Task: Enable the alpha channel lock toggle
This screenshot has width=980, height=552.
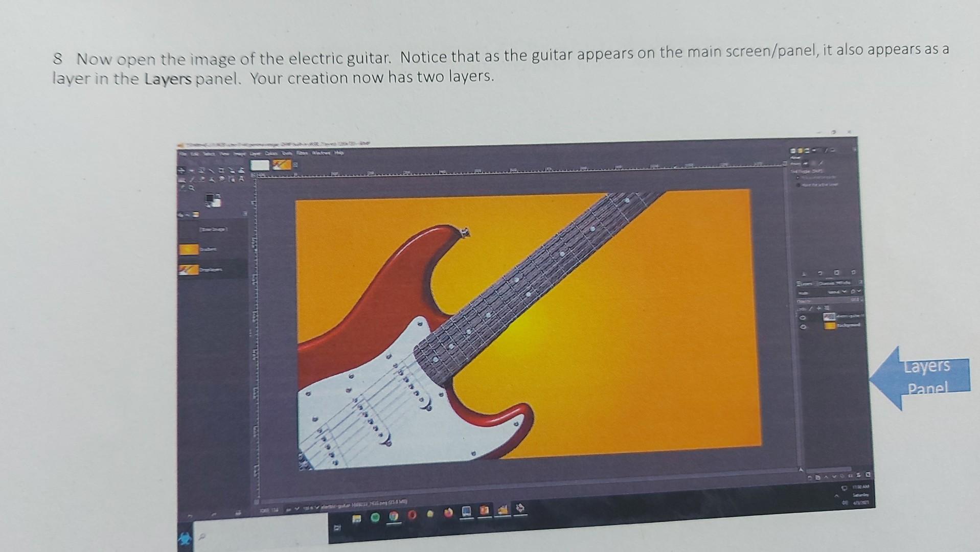Action: [x=827, y=308]
